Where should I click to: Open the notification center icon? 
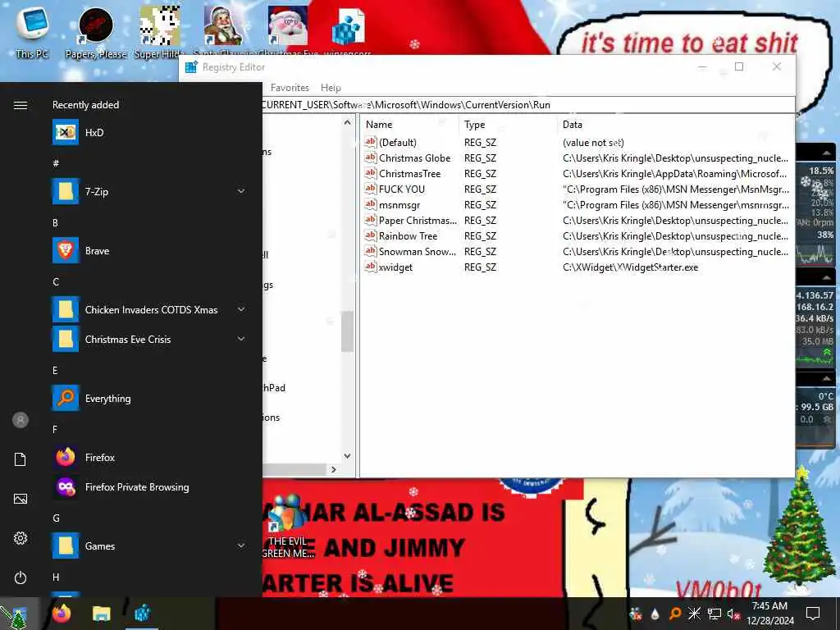(813, 614)
